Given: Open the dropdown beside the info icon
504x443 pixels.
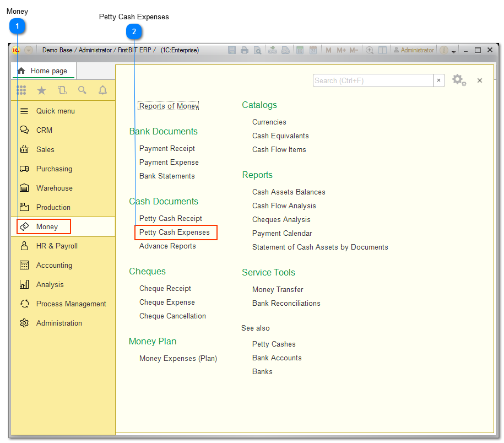Looking at the screenshot, I should pos(453,51).
